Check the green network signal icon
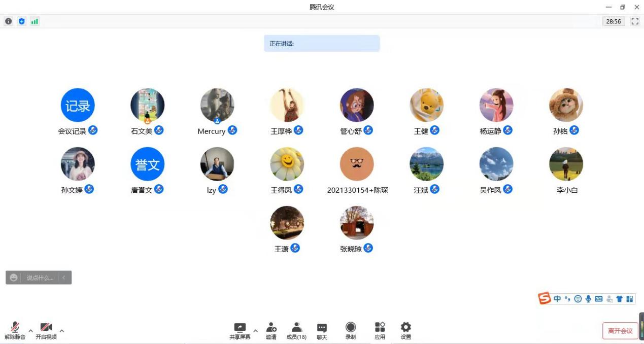This screenshot has height=344, width=644. pyautogui.click(x=35, y=21)
